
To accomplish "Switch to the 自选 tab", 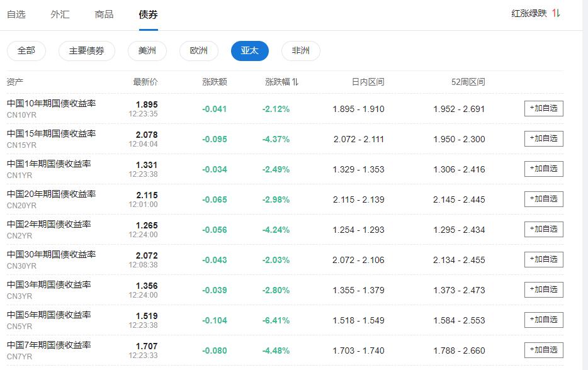I will click(x=16, y=14).
